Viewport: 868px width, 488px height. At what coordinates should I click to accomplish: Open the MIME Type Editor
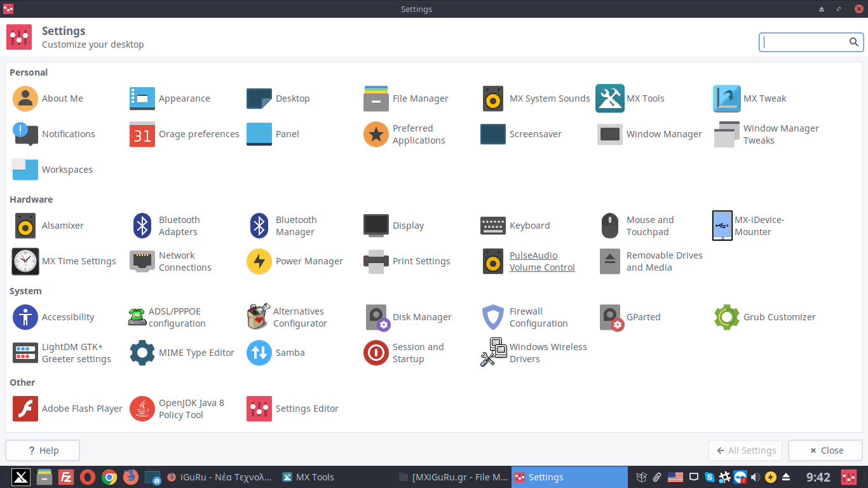[182, 353]
